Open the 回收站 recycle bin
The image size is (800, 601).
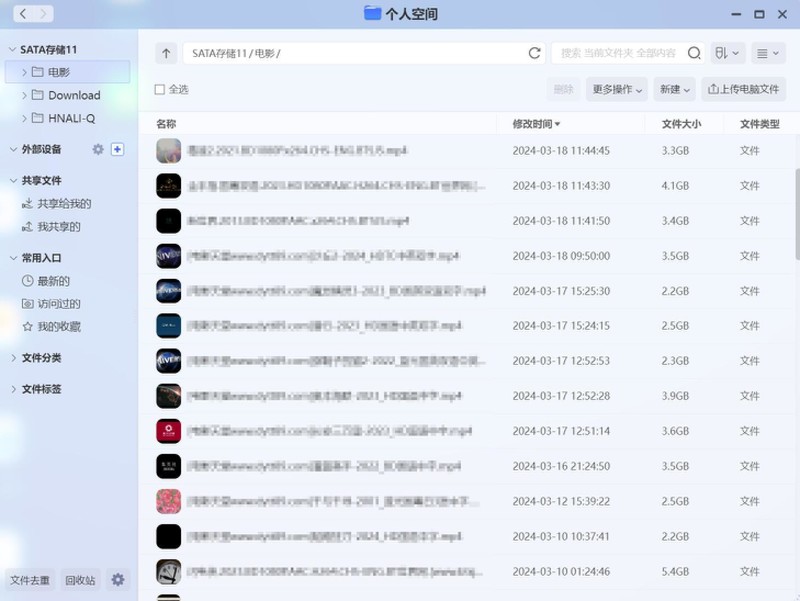click(x=80, y=580)
